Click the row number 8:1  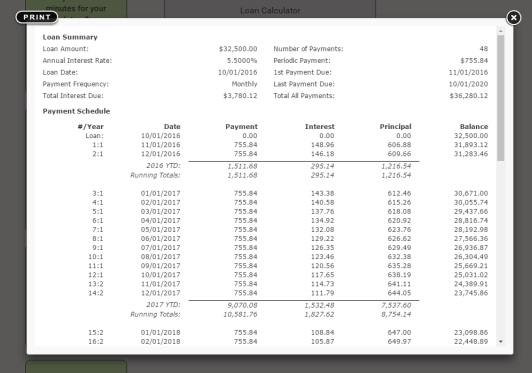(98, 239)
